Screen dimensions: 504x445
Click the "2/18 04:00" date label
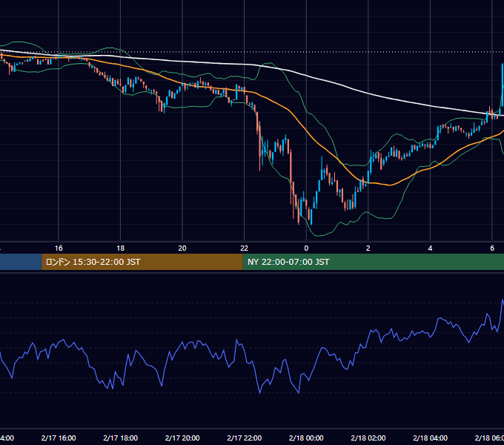[430, 438]
